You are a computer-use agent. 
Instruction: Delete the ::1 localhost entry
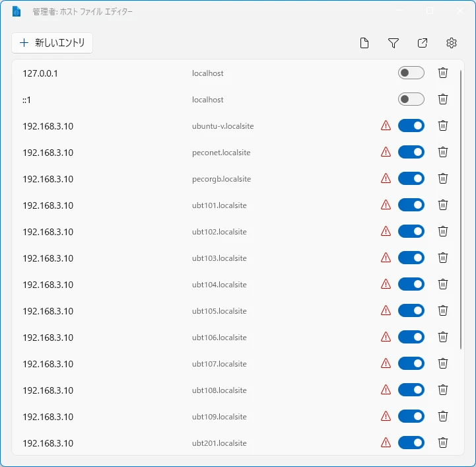[x=443, y=99]
